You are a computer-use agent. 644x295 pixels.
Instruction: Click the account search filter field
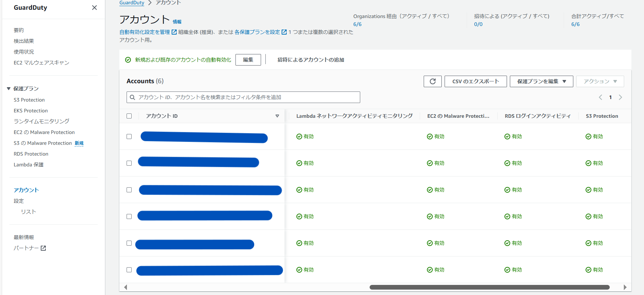click(243, 97)
